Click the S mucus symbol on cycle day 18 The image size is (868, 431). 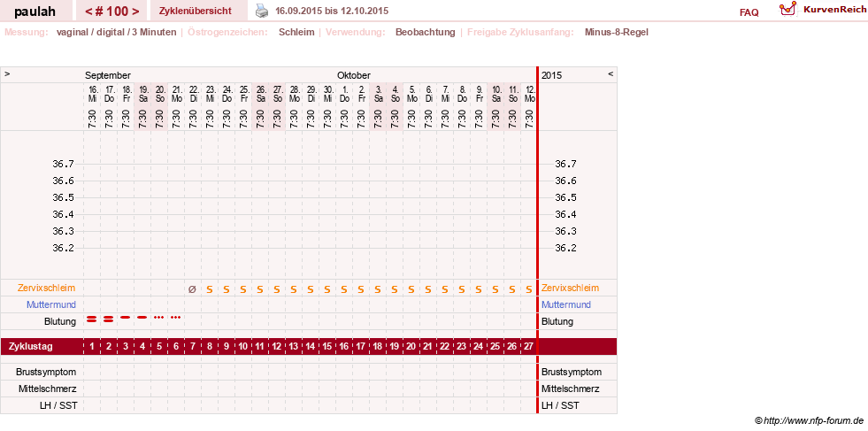coord(378,289)
